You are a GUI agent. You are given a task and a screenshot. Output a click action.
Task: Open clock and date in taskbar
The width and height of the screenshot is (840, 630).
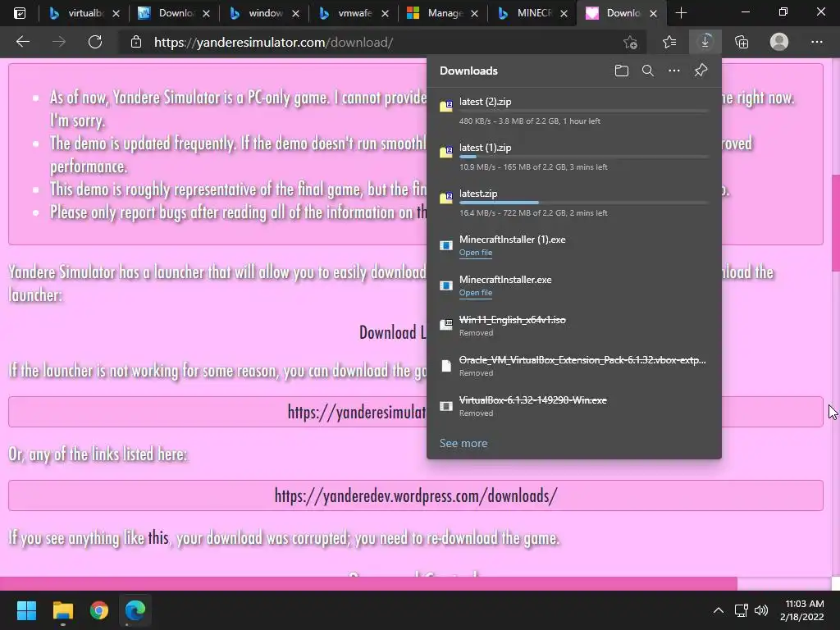pos(801,610)
